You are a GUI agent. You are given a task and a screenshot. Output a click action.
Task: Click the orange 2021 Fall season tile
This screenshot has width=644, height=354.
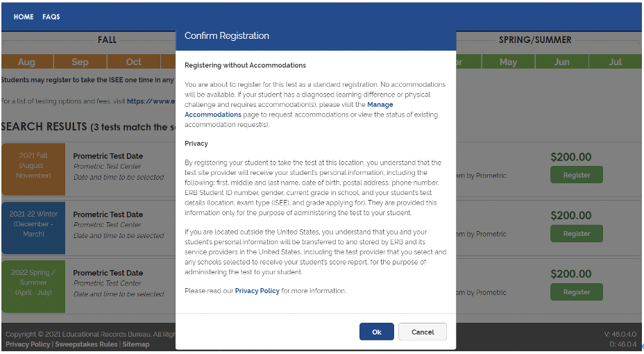point(33,169)
